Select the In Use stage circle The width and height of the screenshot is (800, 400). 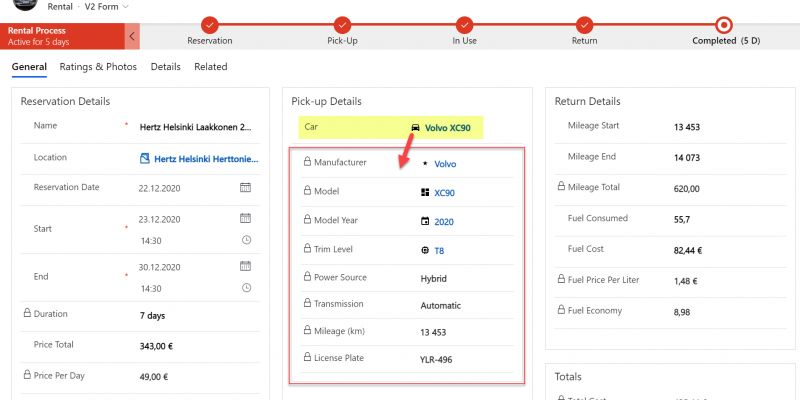463,24
